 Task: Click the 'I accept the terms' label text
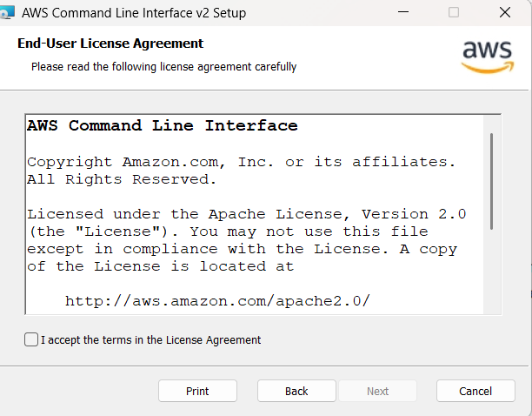coord(151,340)
